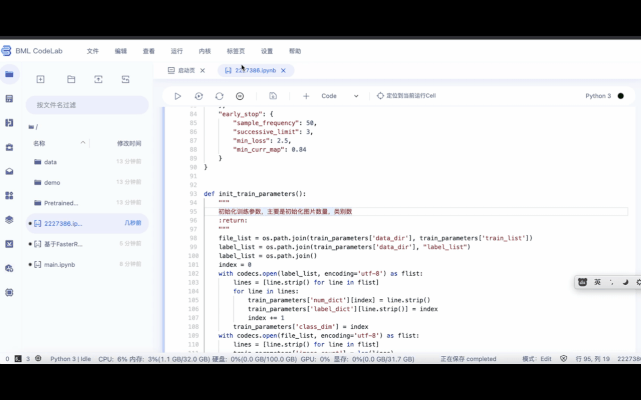641x400 pixels.
Task: Click the fourth file browser toolbar icon
Action: pyautogui.click(x=126, y=79)
